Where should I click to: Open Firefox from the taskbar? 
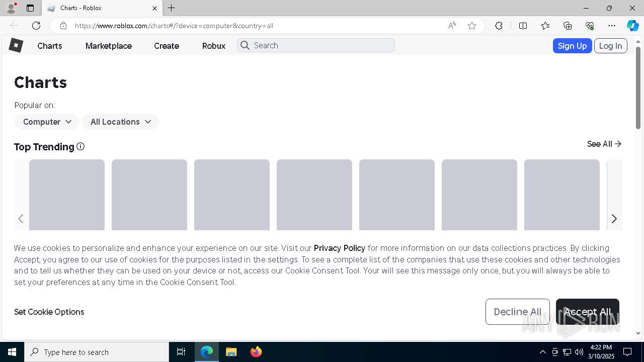click(256, 352)
